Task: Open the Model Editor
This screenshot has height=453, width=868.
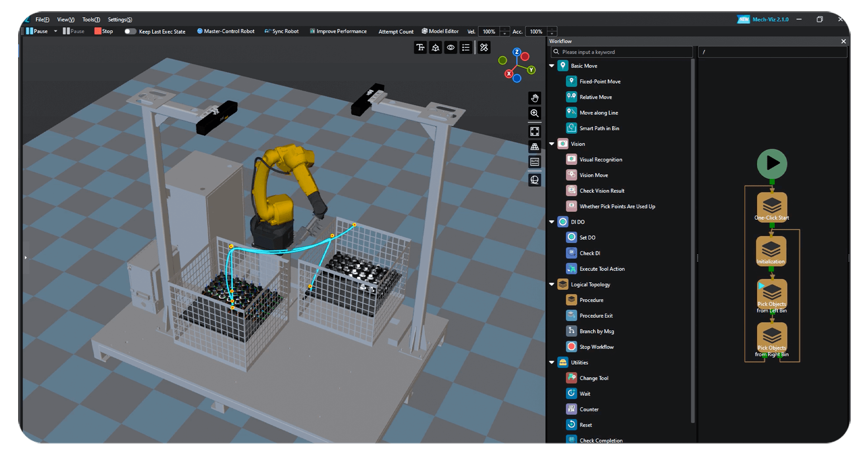Action: point(440,32)
